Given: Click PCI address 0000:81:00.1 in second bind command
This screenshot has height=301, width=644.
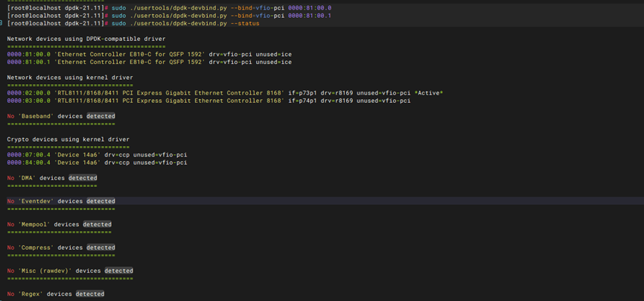Looking at the screenshot, I should pyautogui.click(x=310, y=16).
